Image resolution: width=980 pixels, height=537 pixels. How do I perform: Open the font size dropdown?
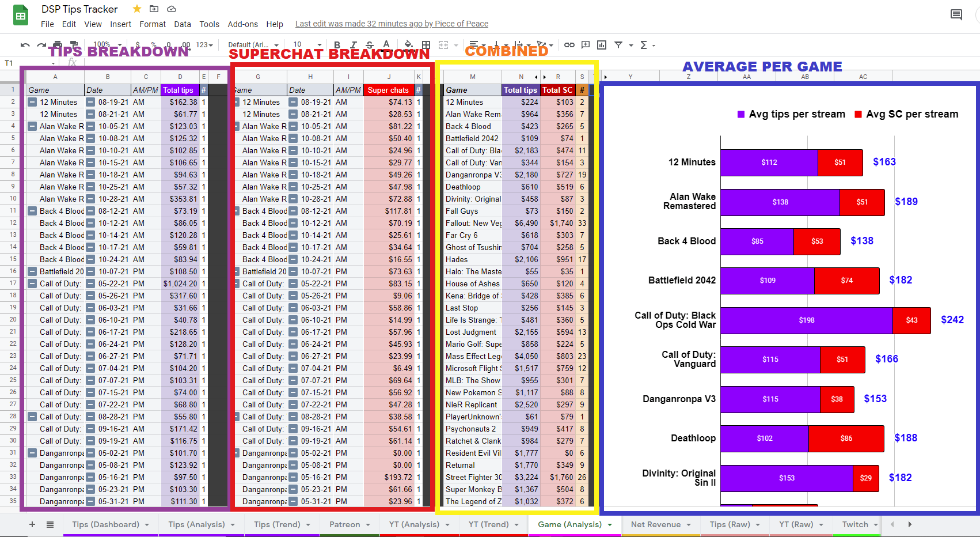click(307, 45)
